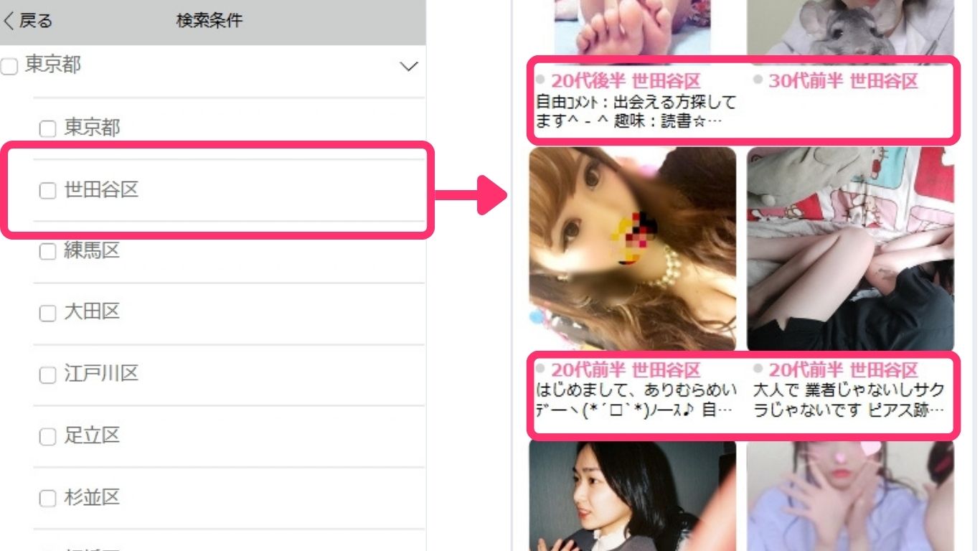
Task: Click the 杉並区 label text
Action: point(92,497)
